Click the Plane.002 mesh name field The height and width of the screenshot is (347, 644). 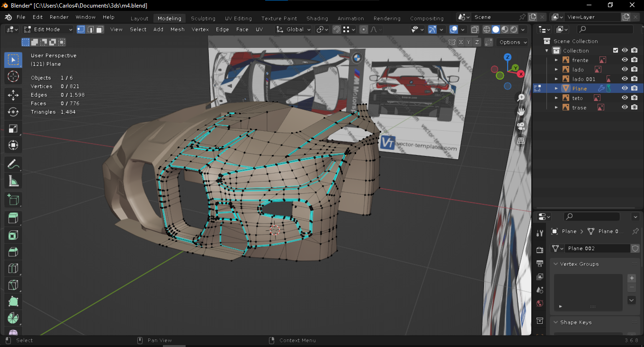pyautogui.click(x=597, y=248)
